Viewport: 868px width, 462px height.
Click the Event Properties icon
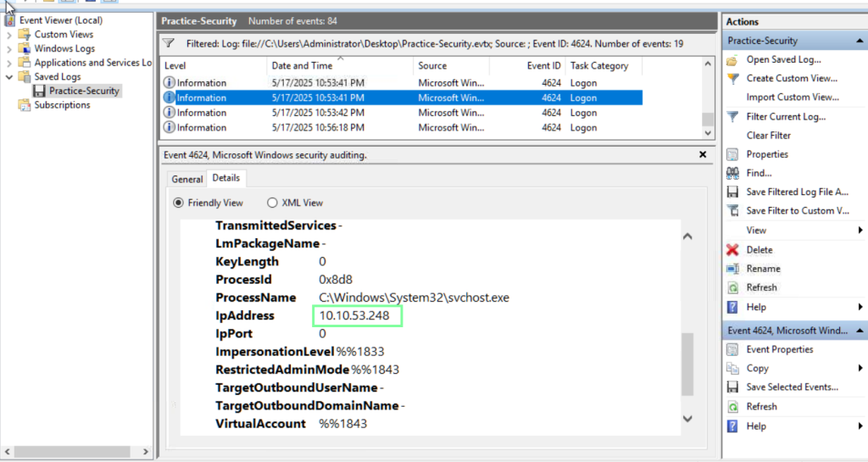coord(732,349)
